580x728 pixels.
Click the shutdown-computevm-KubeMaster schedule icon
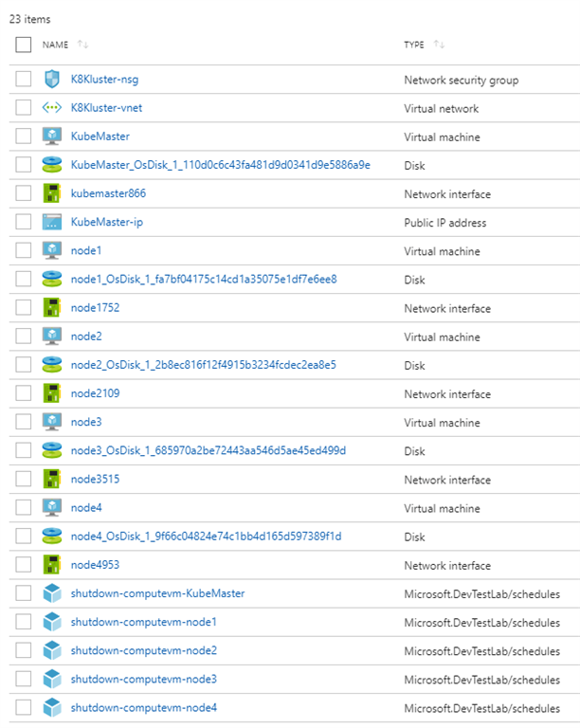click(x=52, y=593)
